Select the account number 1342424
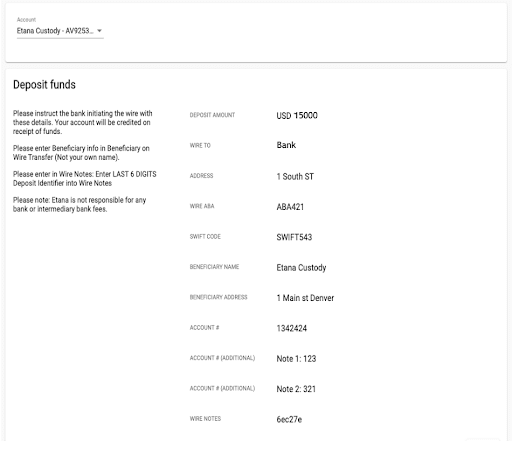This screenshot has width=512, height=462. (291, 328)
